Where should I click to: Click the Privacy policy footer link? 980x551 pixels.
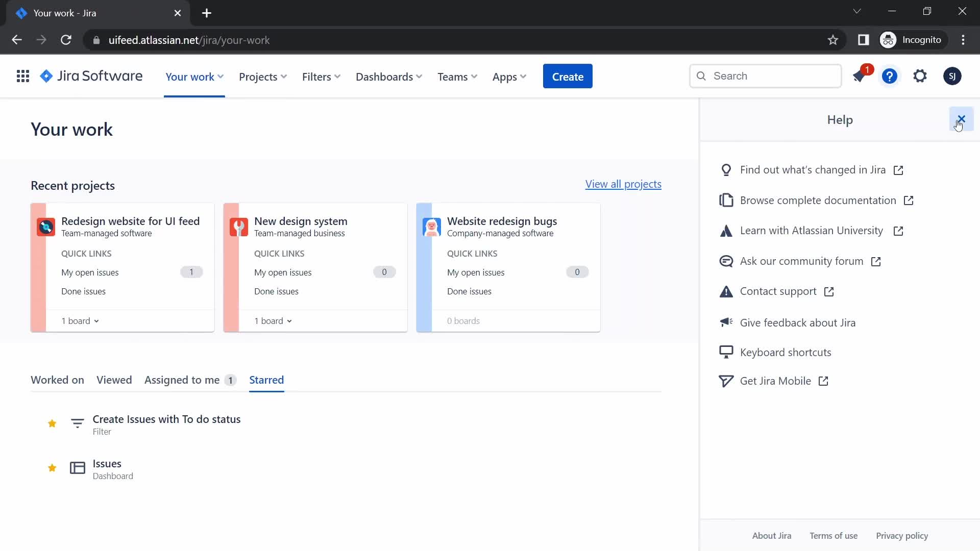click(902, 536)
